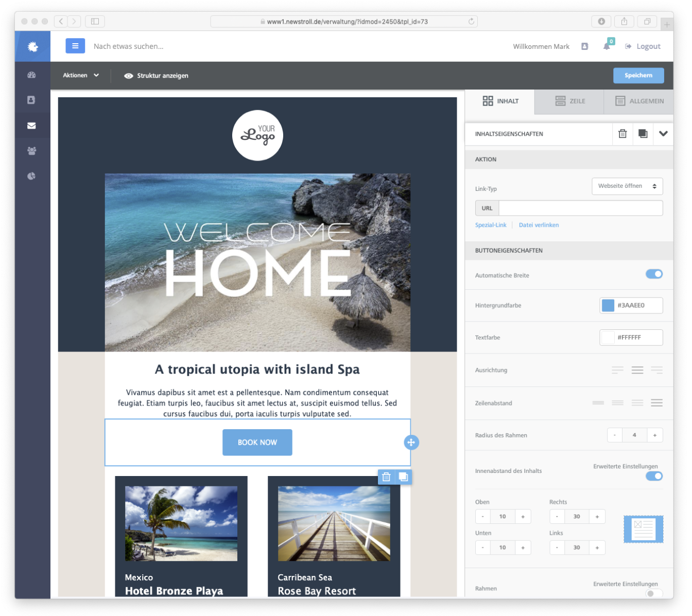The image size is (692, 616).
Task: Choose the third Zeilenabstand option
Action: tap(637, 403)
